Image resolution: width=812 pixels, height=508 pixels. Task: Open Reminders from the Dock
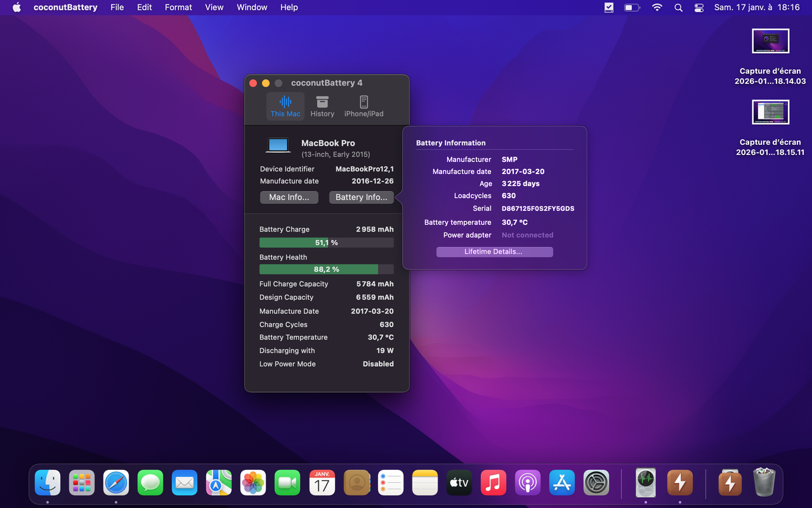tap(390, 483)
